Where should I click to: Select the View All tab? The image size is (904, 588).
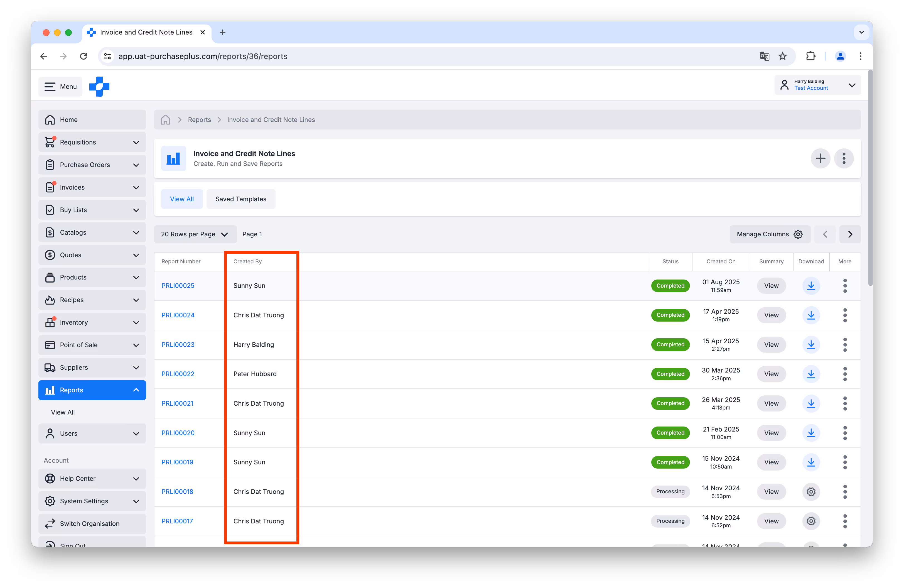[x=181, y=199]
